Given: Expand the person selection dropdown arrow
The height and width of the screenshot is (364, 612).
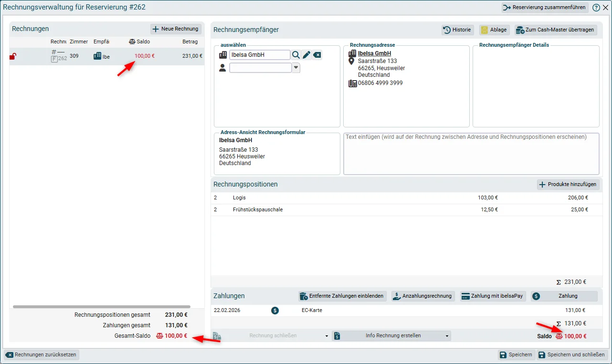Looking at the screenshot, I should pyautogui.click(x=296, y=68).
